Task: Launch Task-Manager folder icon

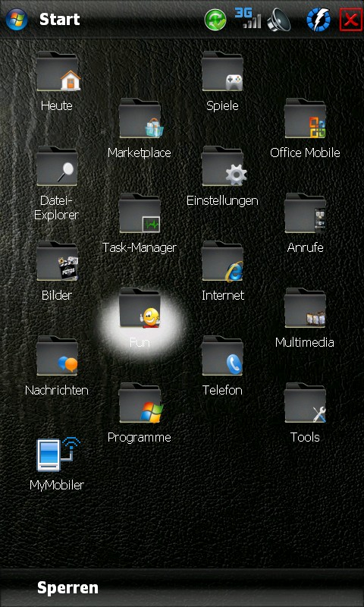Action: (x=140, y=213)
